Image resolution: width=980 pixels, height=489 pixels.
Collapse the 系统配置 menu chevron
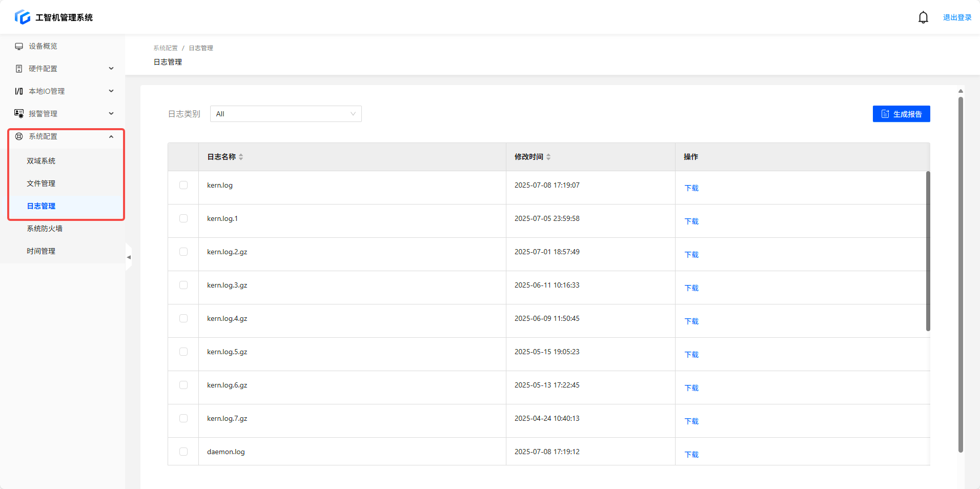pyautogui.click(x=111, y=136)
